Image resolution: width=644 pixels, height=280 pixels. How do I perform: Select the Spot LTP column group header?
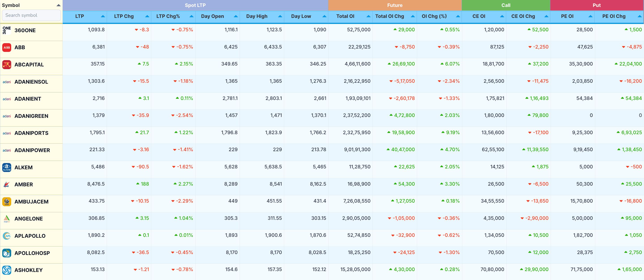tap(195, 5)
